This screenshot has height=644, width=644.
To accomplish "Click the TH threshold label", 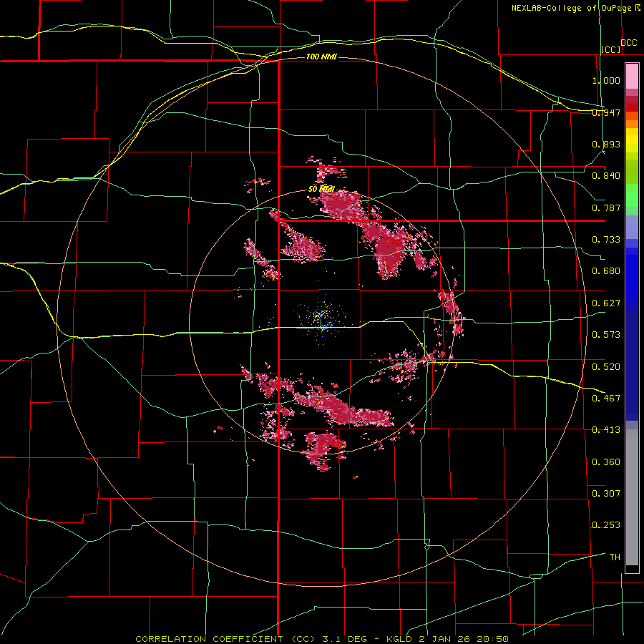I will pos(615,557).
